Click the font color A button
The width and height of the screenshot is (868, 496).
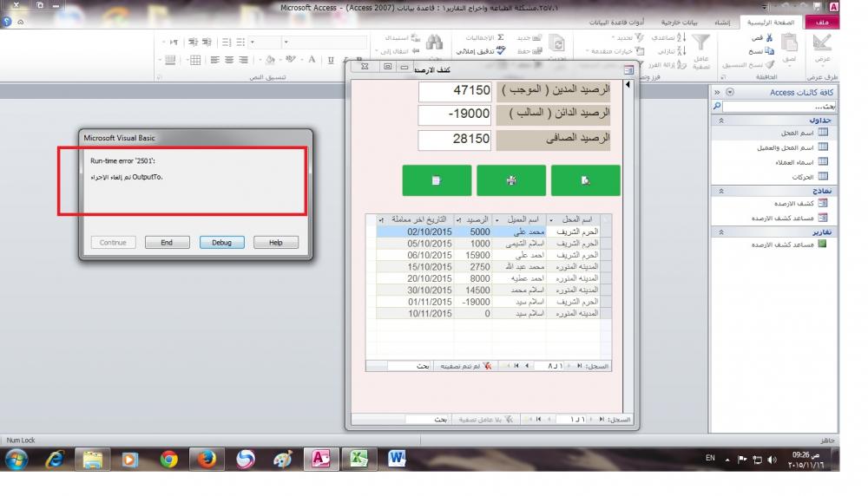click(312, 60)
